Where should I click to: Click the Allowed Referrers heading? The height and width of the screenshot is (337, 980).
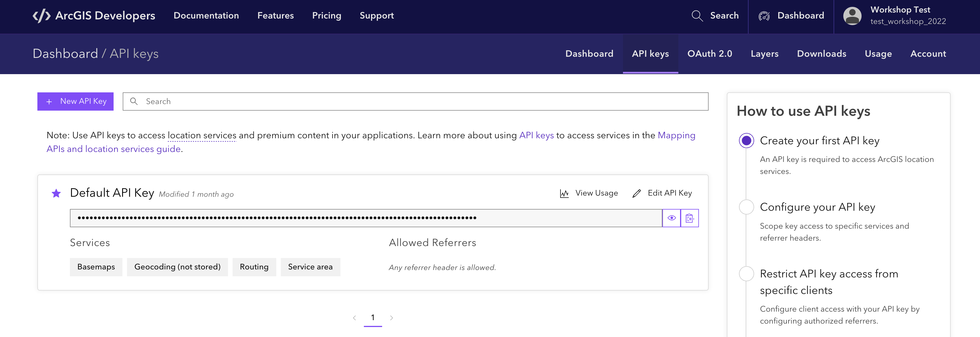tap(432, 243)
